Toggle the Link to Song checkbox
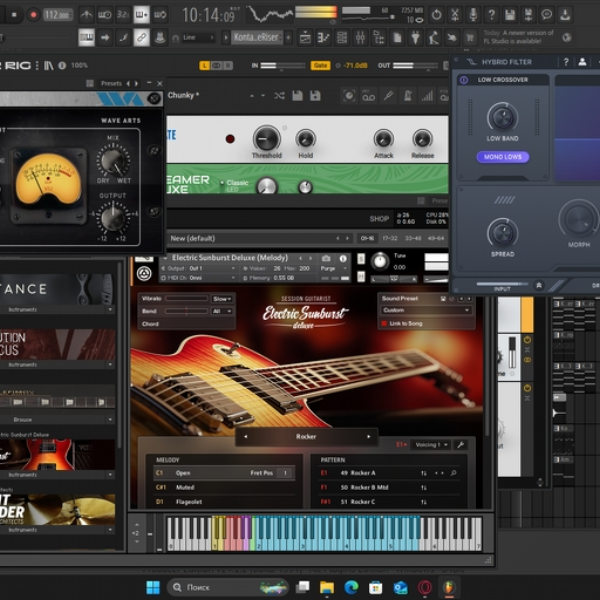The height and width of the screenshot is (600, 600). pos(384,324)
